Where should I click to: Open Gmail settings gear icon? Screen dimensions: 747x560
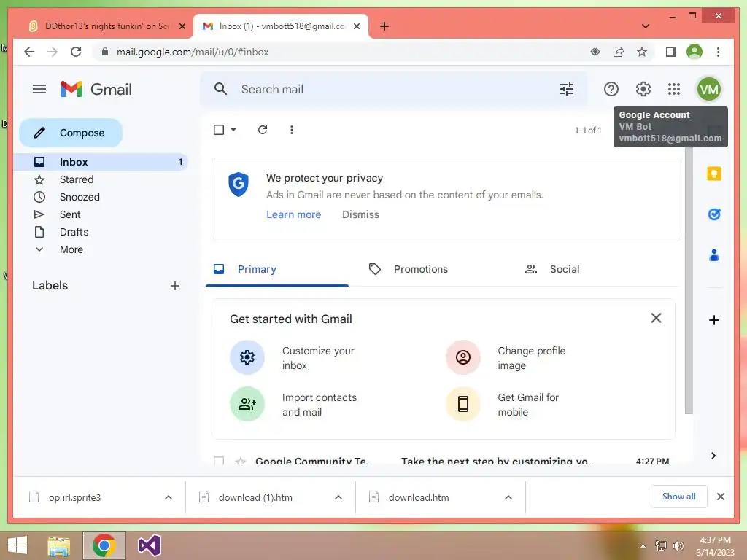pyautogui.click(x=643, y=89)
